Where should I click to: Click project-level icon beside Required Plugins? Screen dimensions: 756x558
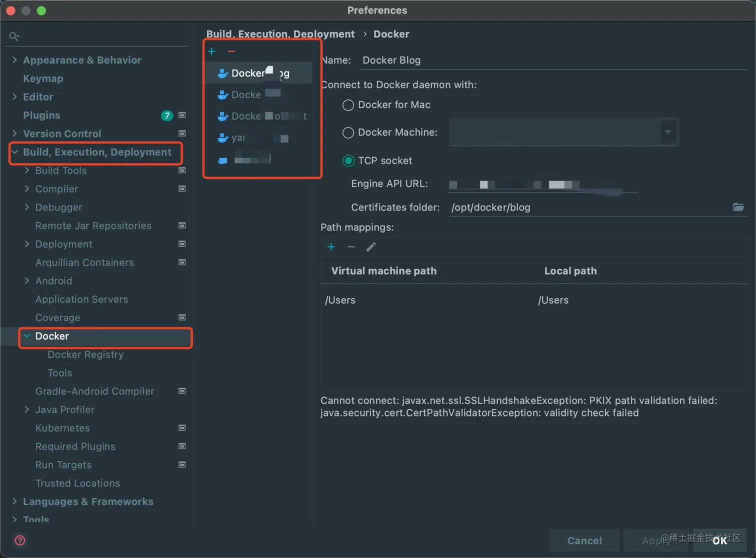tap(182, 446)
